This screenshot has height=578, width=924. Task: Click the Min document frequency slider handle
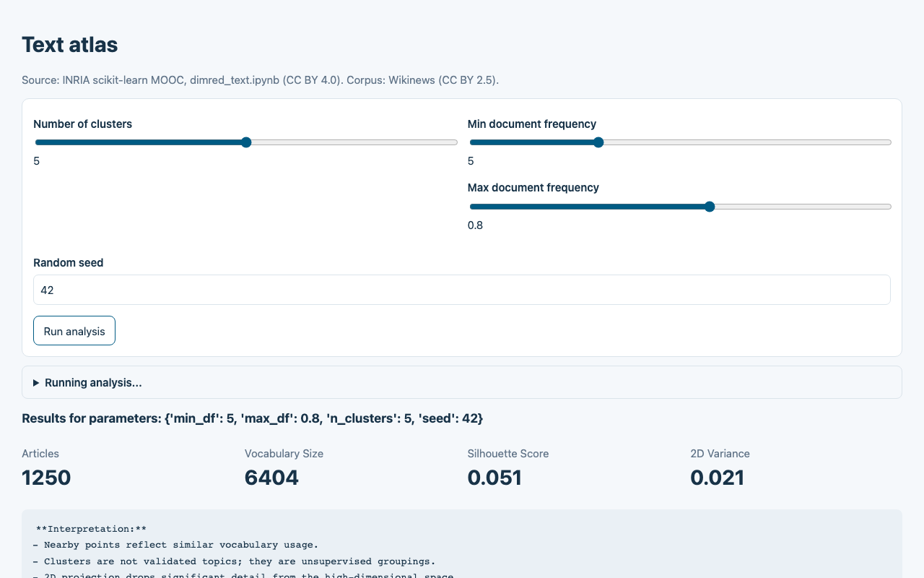598,142
